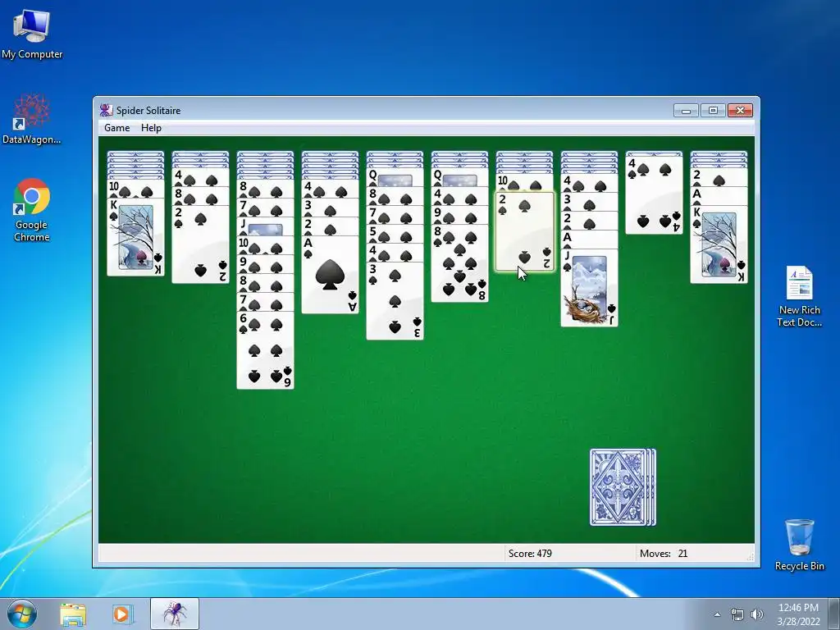Click the bottom 3 of spades in the fifth column
840x630 pixels.
coord(395,301)
